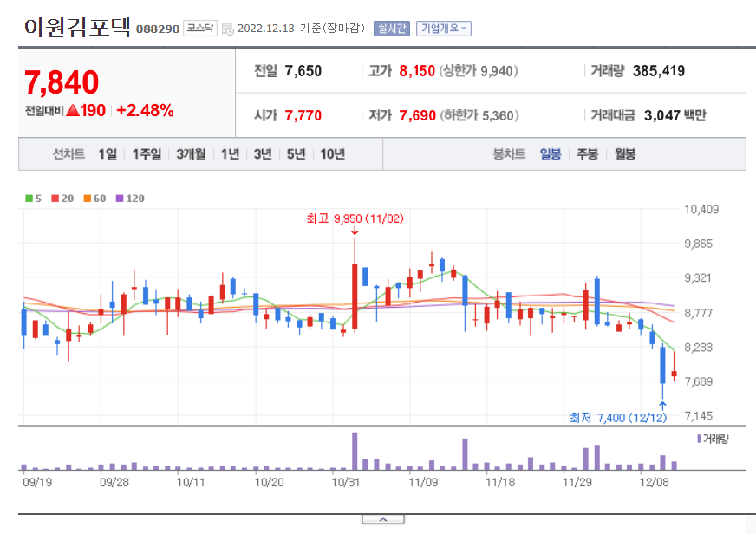Image resolution: width=756 pixels, height=534 pixels.
Task: Click the 전일대비 ▲190 change amount
Action: (x=65, y=110)
